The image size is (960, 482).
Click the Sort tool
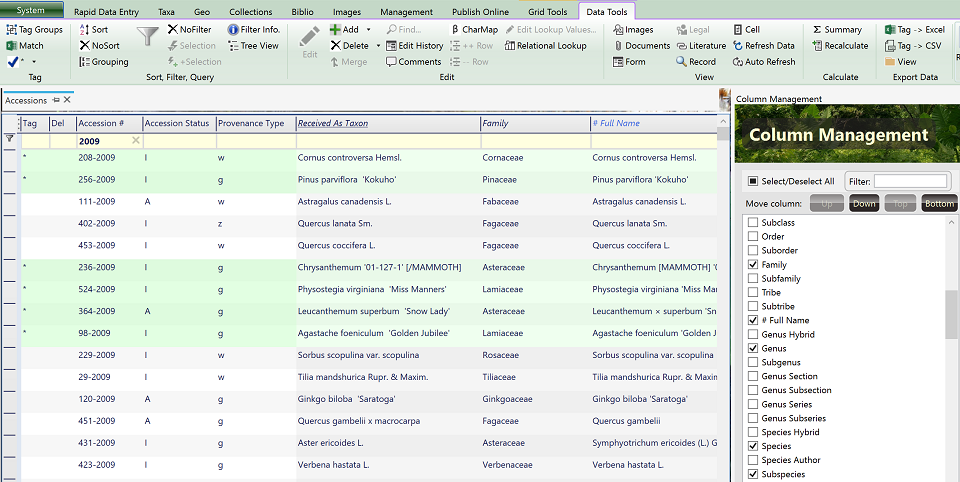coord(94,29)
